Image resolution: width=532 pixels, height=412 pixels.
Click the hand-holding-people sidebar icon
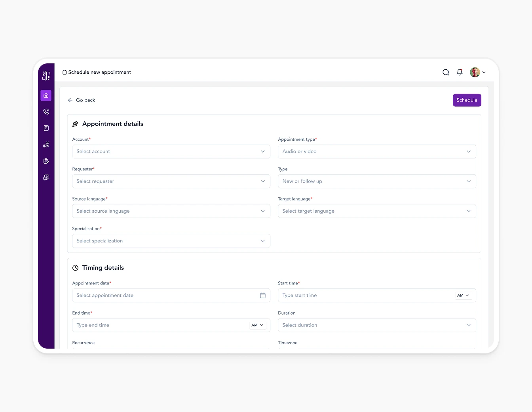[46, 145]
